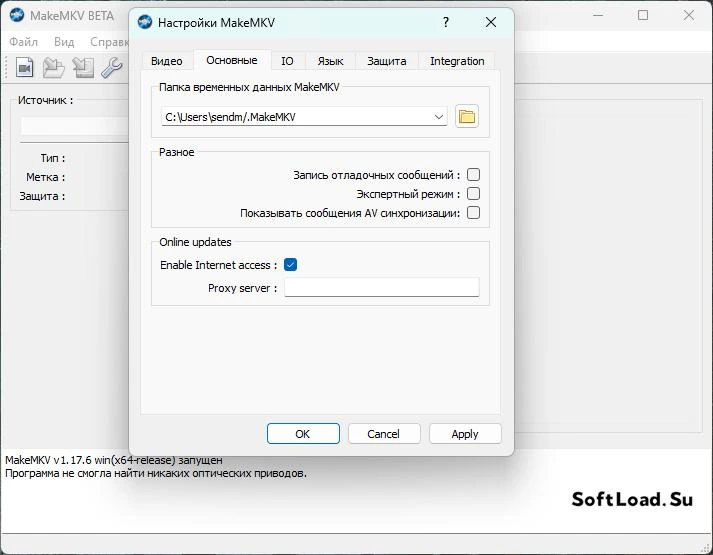Click the open video file toolbar icon
Image resolution: width=713 pixels, height=555 pixels.
click(25, 68)
